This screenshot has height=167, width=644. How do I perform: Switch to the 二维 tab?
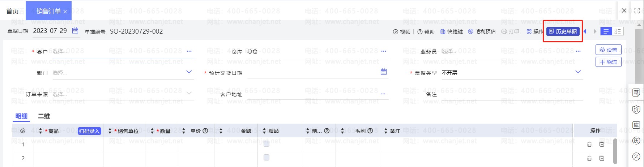click(44, 116)
